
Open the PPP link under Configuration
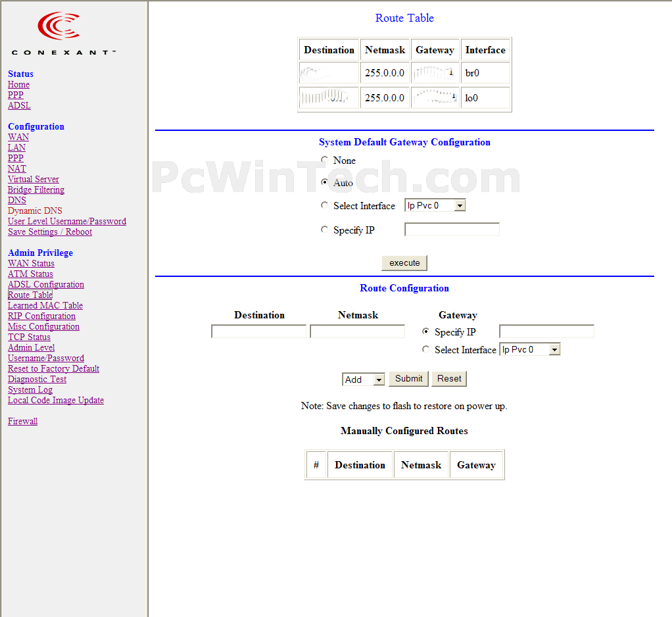[x=15, y=159]
